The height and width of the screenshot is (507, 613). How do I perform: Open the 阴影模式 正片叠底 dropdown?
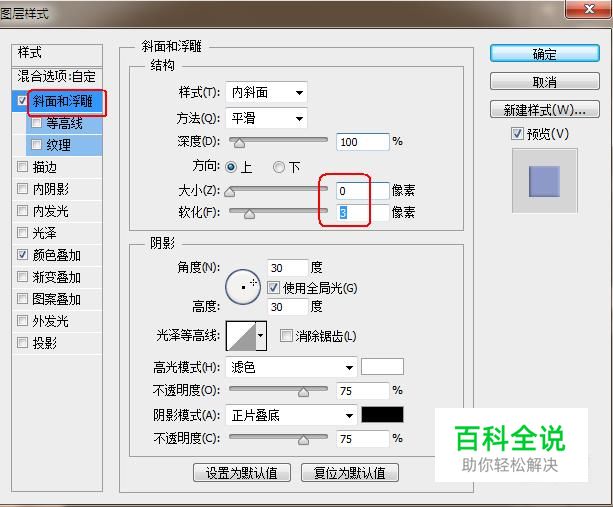click(291, 415)
